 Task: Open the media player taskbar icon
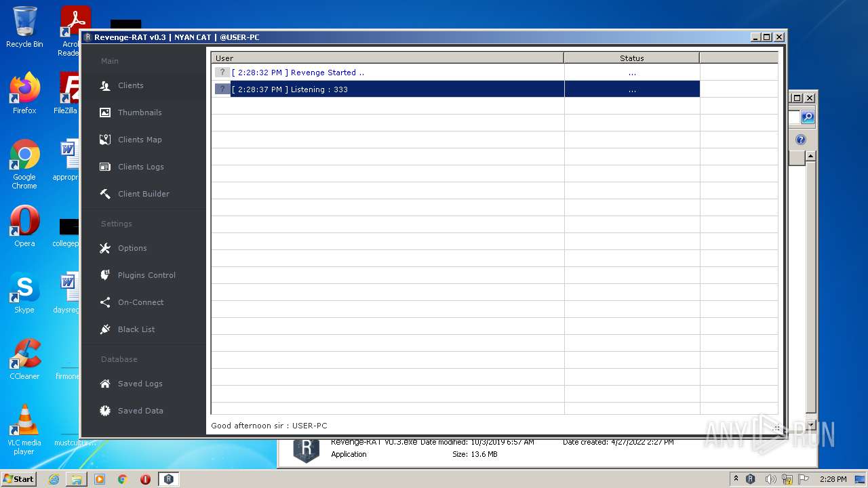click(100, 479)
